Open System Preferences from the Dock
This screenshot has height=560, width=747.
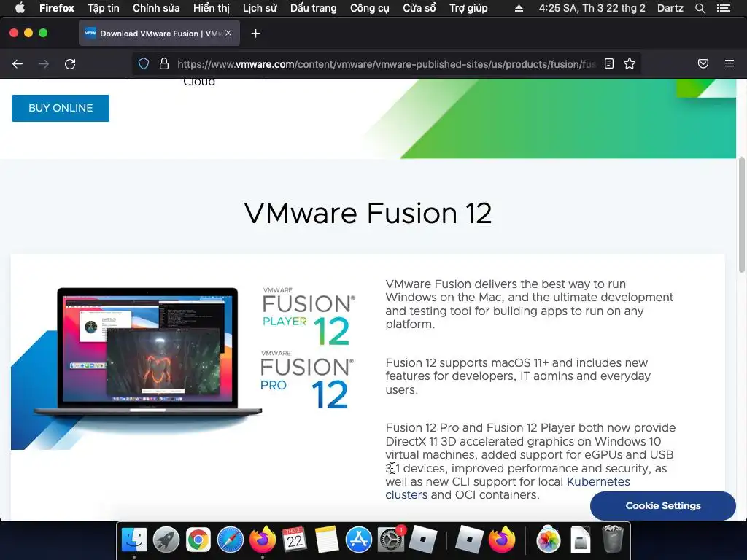(391, 540)
